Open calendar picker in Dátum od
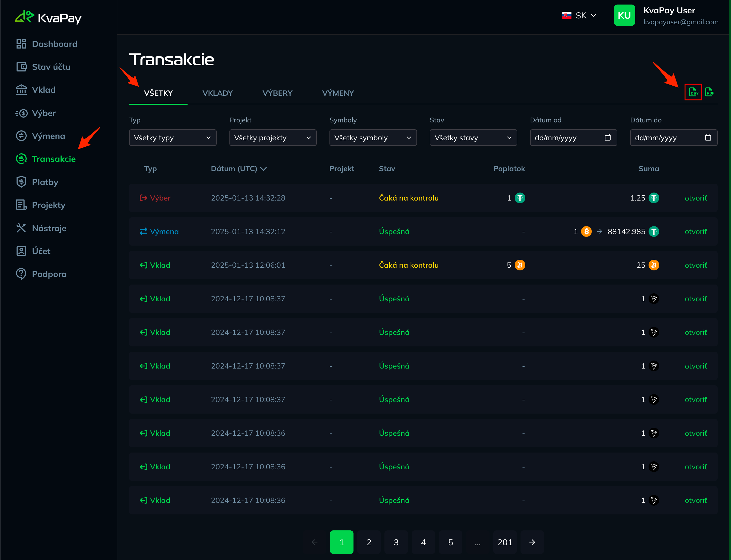This screenshot has width=731, height=560. (608, 138)
